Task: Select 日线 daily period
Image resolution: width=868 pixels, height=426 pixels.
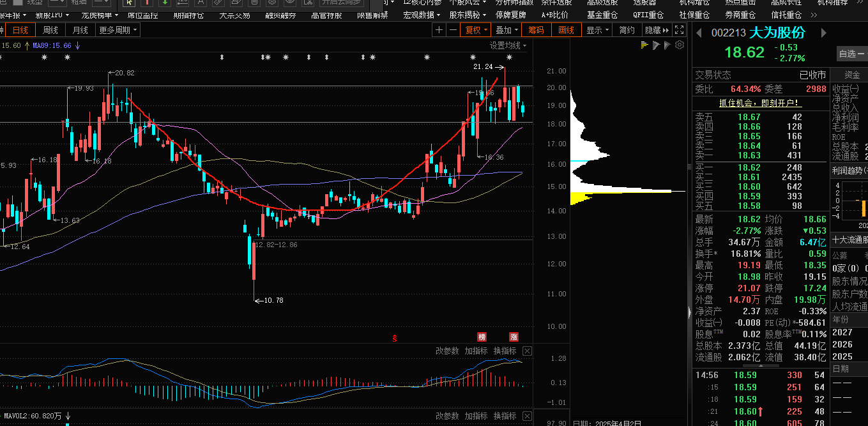Action: [20, 30]
